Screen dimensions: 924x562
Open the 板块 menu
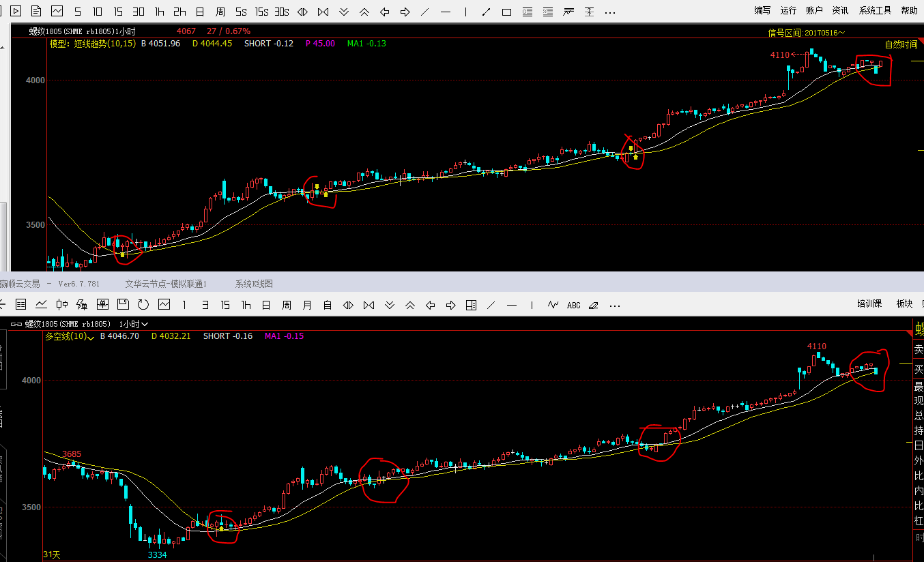pos(904,304)
